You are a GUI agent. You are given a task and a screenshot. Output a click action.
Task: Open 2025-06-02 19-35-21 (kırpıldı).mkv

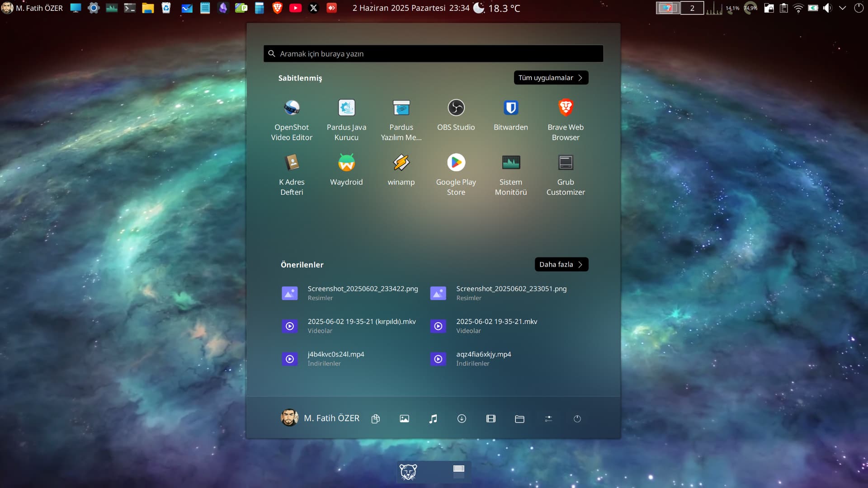tap(349, 326)
